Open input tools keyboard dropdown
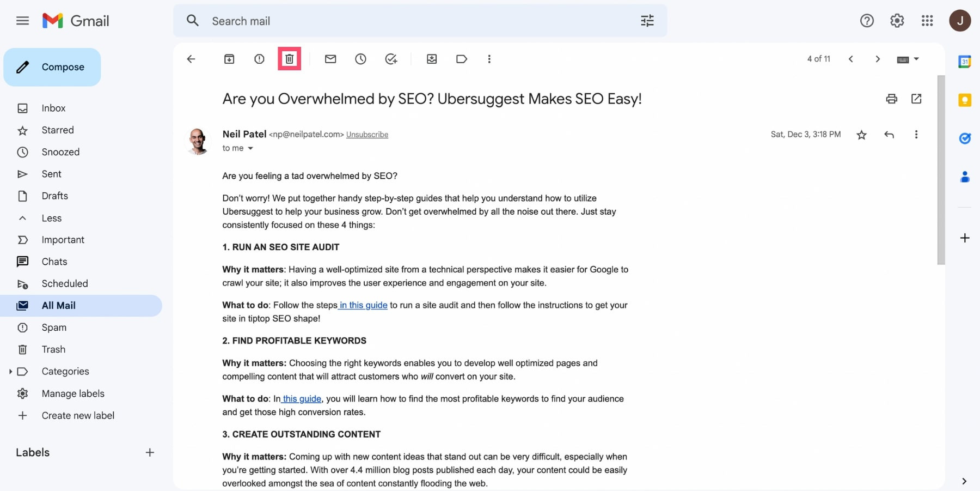This screenshot has height=491, width=980. click(908, 59)
